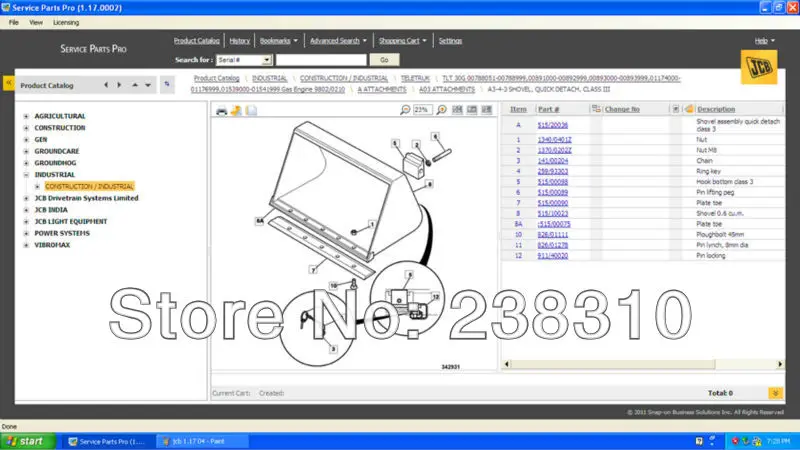800x450 pixels.
Task: Click the scroll left arrow under parts table
Action: (507, 364)
